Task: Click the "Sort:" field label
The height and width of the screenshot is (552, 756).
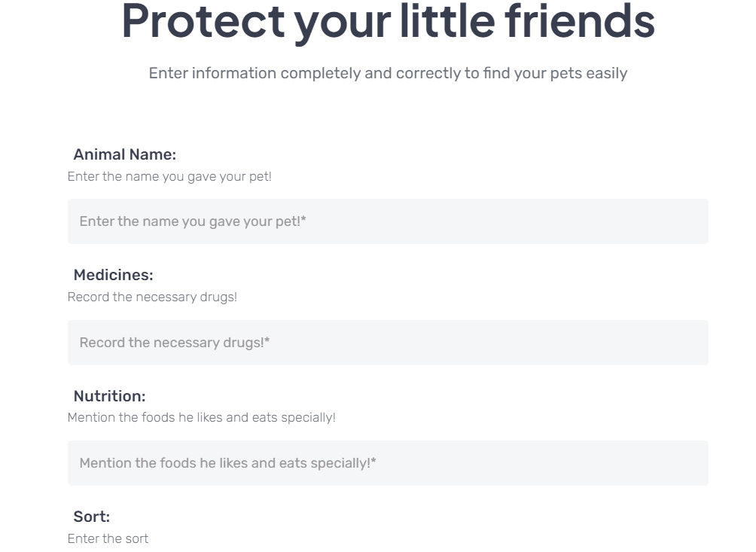Action: tap(91, 517)
